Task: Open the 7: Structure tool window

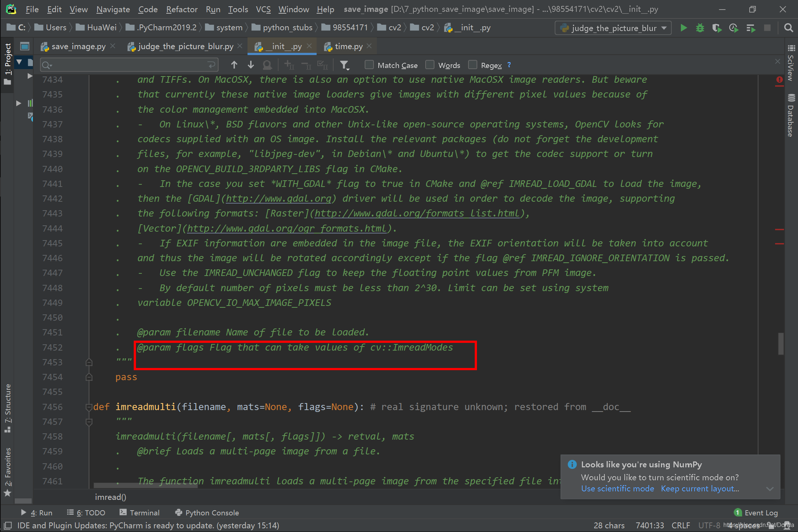Action: click(8, 408)
